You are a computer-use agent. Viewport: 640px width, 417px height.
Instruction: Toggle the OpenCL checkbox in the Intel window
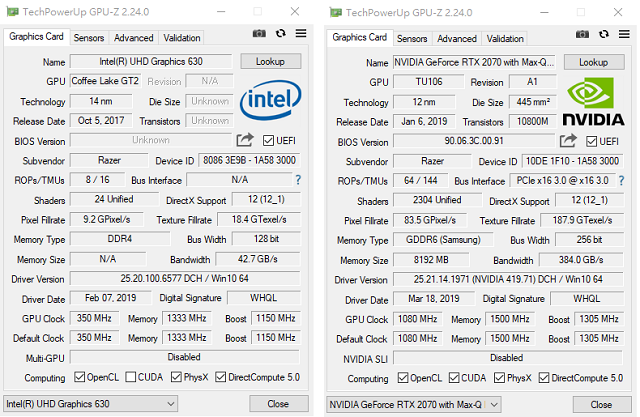point(81,378)
